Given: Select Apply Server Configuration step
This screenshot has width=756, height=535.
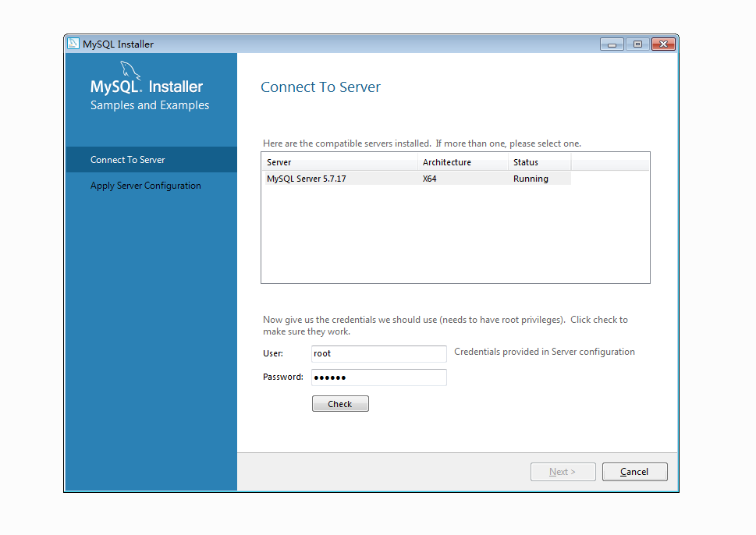Looking at the screenshot, I should click(146, 186).
